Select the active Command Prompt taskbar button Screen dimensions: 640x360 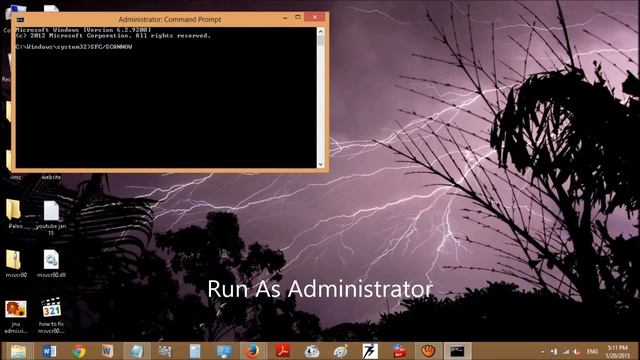pyautogui.click(x=457, y=351)
